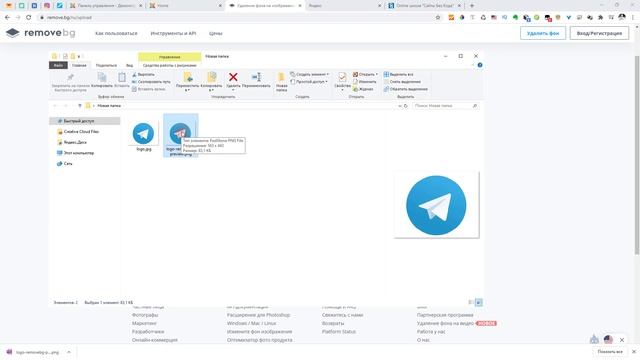Image resolution: width=640 pixels, height=360 pixels.
Task: Switch to the Yandex browser tab
Action: pyautogui.click(x=344, y=6)
